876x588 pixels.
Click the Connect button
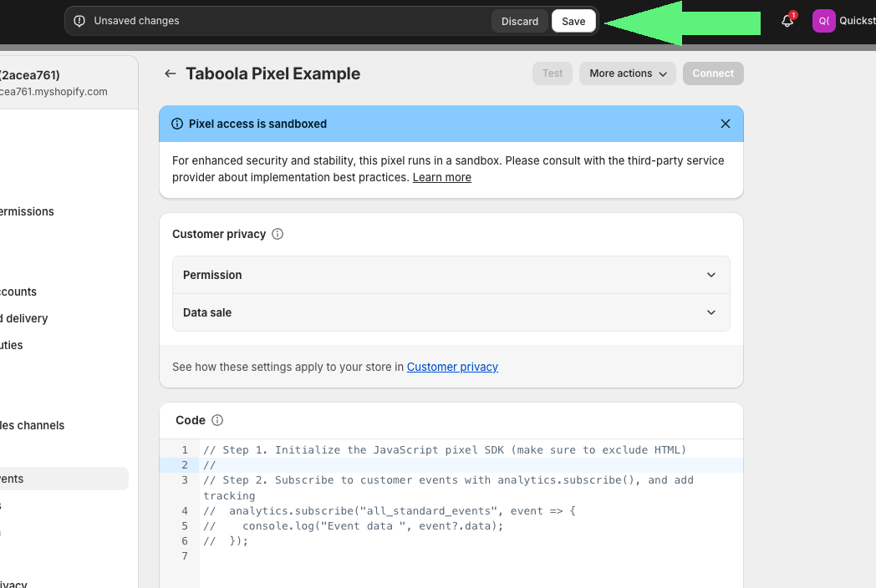click(x=713, y=73)
